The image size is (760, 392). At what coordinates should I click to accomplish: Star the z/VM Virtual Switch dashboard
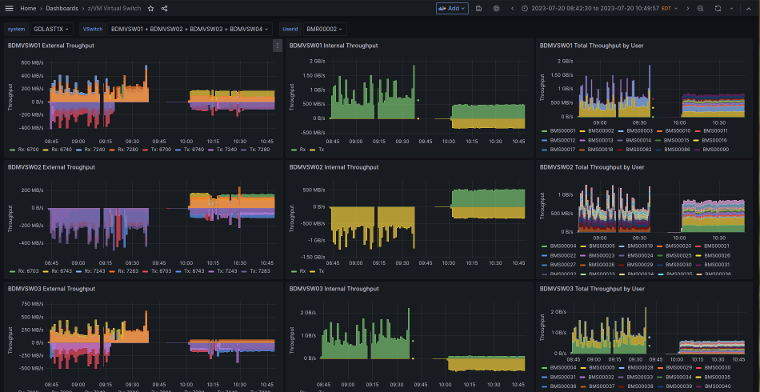(151, 8)
